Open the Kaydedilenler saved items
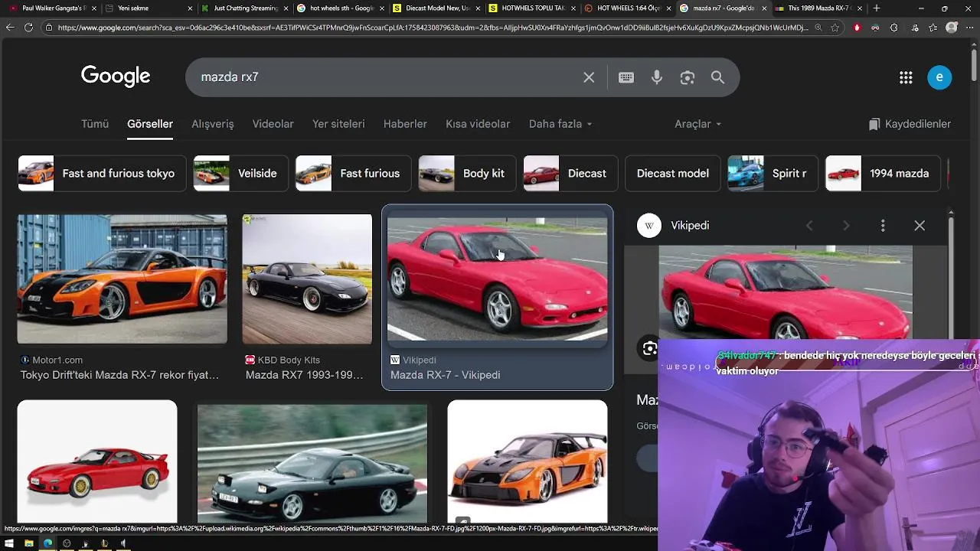 pos(910,124)
